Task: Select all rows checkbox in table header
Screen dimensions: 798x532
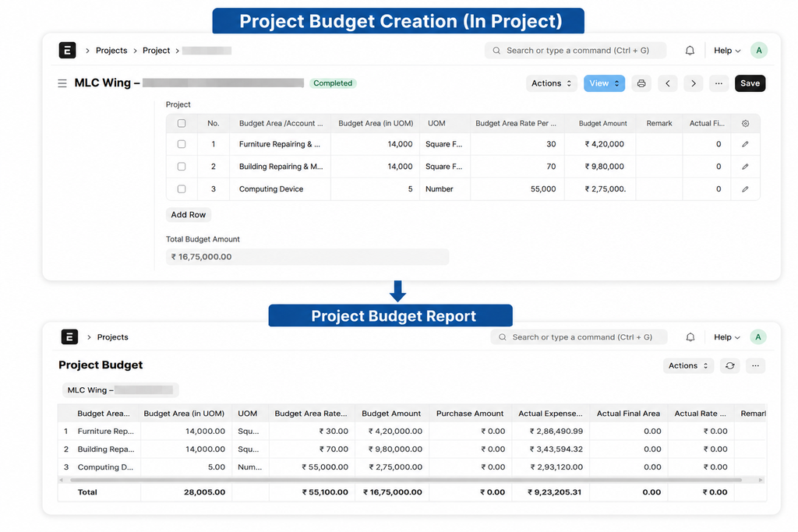Action: click(x=182, y=124)
